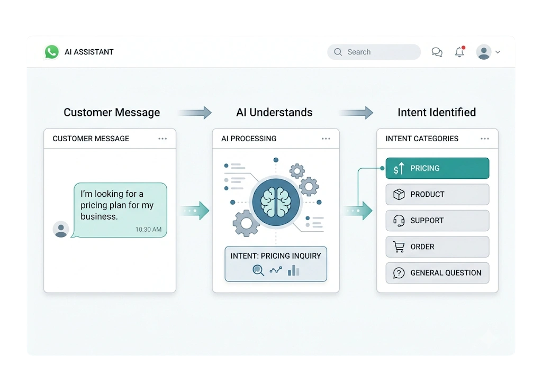
Task: Click the product box icon
Action: coord(399,195)
